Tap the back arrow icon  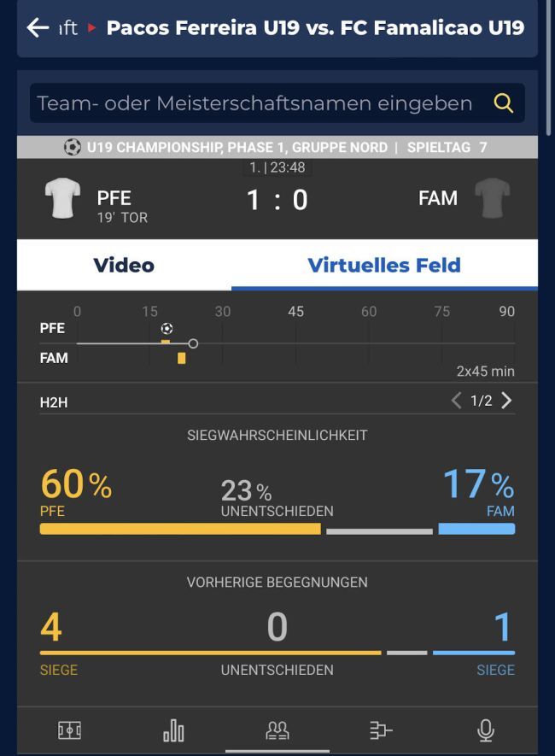pos(38,27)
